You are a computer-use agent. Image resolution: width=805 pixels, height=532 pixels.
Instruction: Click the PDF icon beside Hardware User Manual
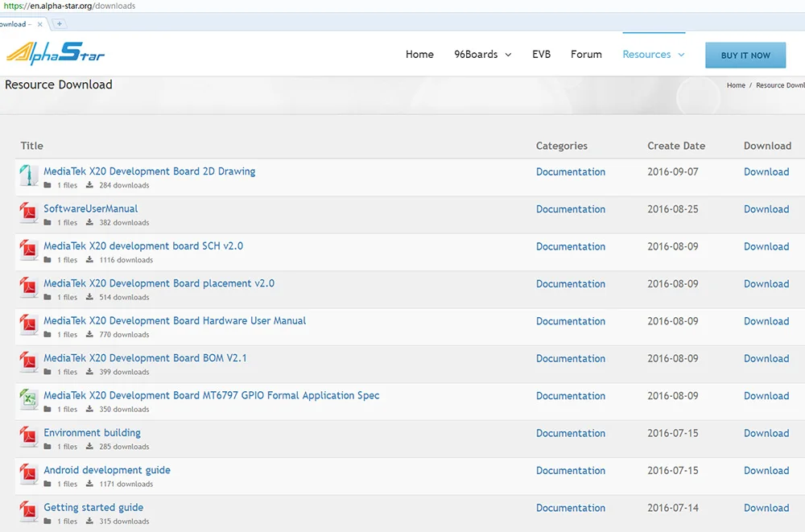pyautogui.click(x=29, y=325)
